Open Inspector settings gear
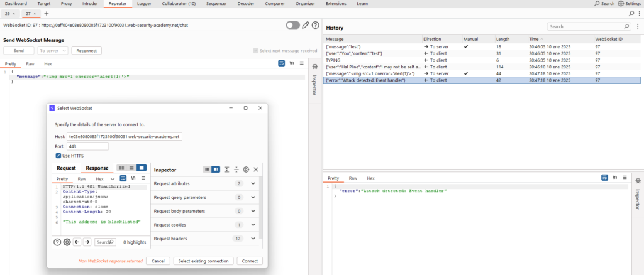 pyautogui.click(x=246, y=170)
